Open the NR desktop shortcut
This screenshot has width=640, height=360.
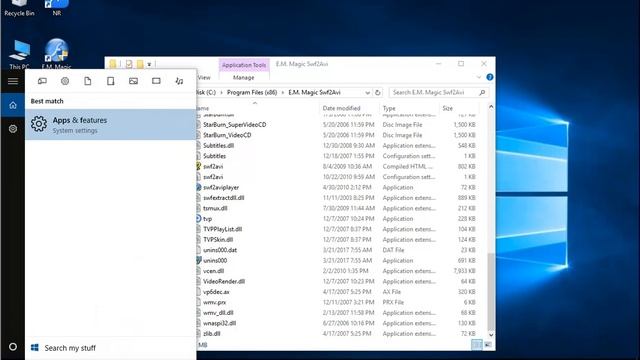coord(57,8)
